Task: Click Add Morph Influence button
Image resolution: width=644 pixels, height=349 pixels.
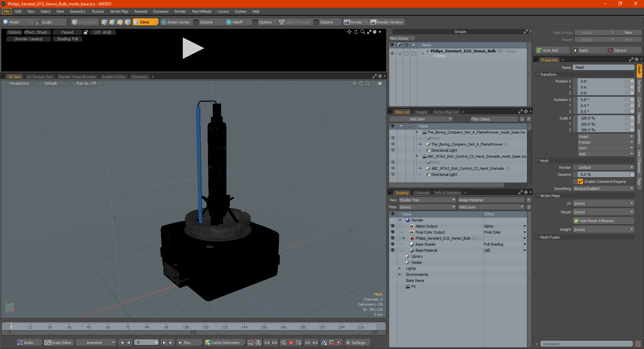Action: pos(603,221)
